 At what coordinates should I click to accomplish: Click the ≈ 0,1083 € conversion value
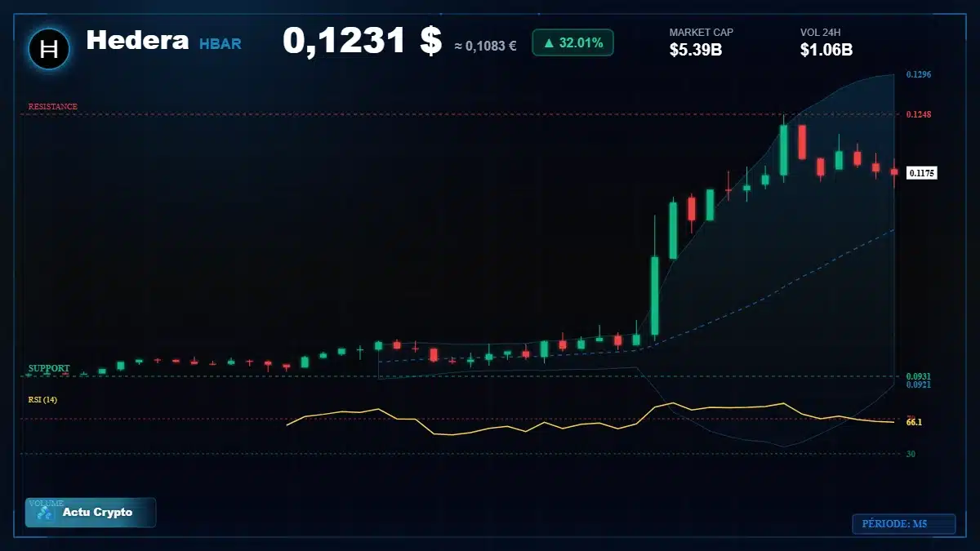click(x=485, y=46)
